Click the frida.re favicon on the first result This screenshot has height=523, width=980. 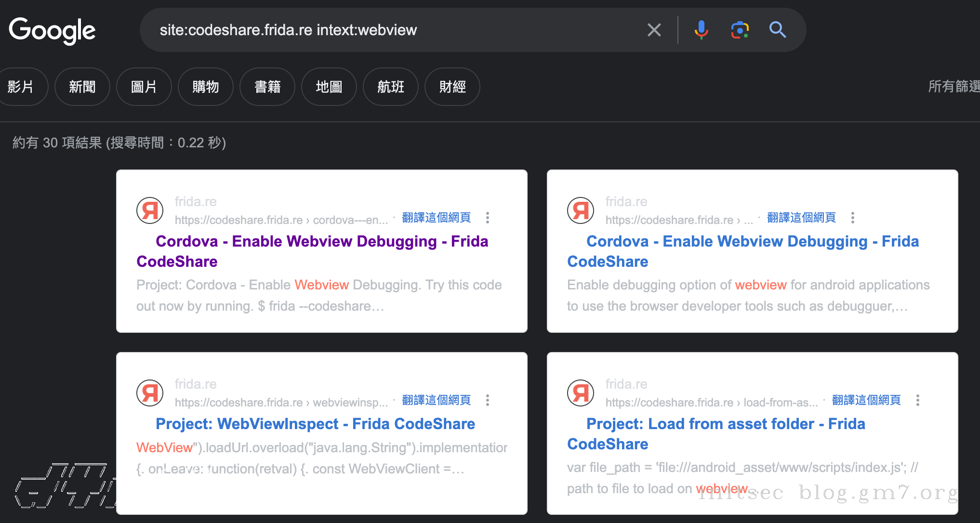[x=149, y=210]
